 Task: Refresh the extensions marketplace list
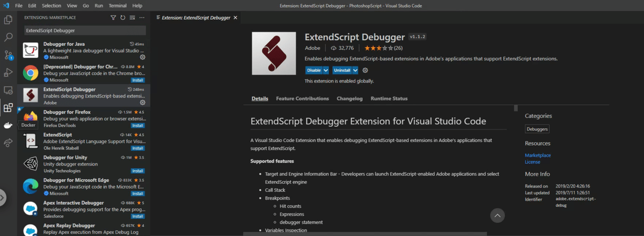pos(123,18)
